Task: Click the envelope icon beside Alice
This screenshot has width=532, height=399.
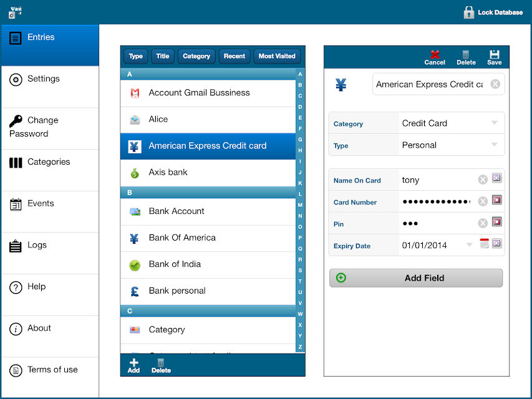Action: coord(135,120)
